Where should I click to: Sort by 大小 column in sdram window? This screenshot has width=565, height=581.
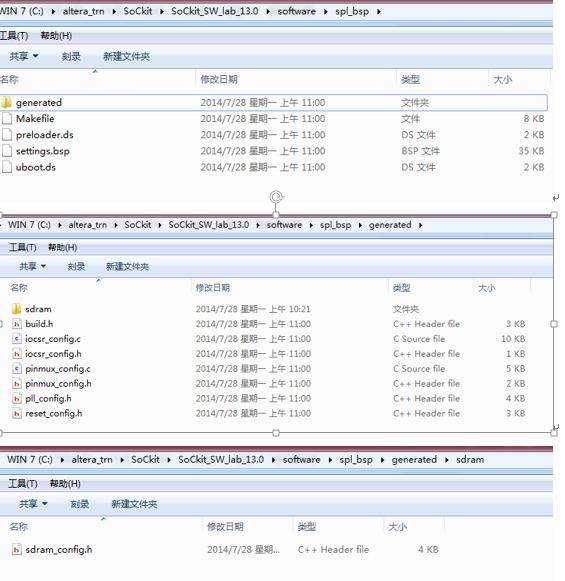398,527
